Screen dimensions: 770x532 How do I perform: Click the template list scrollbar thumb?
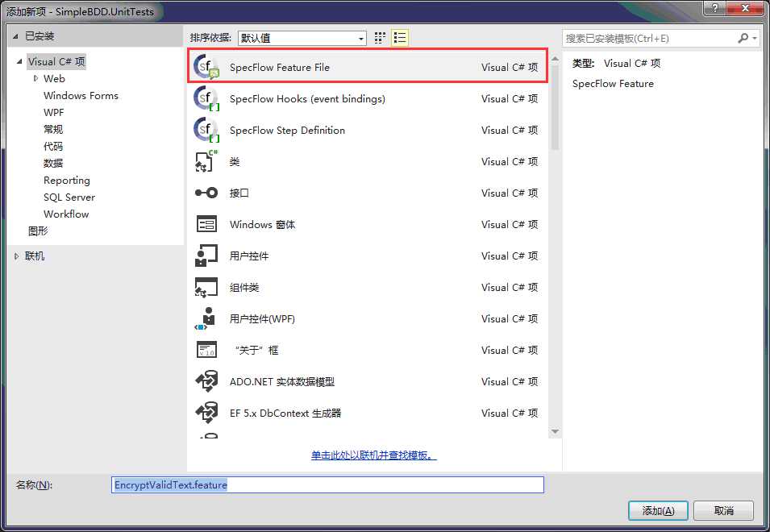(x=556, y=107)
